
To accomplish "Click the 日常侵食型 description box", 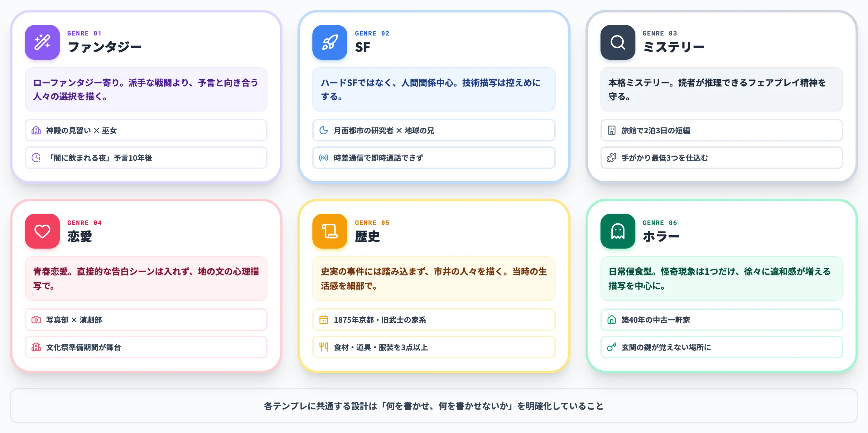I will (x=721, y=278).
